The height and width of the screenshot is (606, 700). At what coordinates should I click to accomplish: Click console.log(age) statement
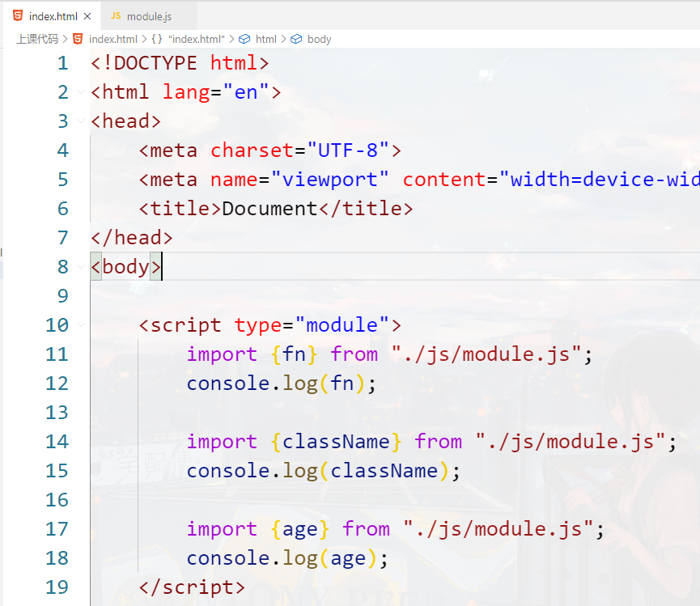(287, 558)
